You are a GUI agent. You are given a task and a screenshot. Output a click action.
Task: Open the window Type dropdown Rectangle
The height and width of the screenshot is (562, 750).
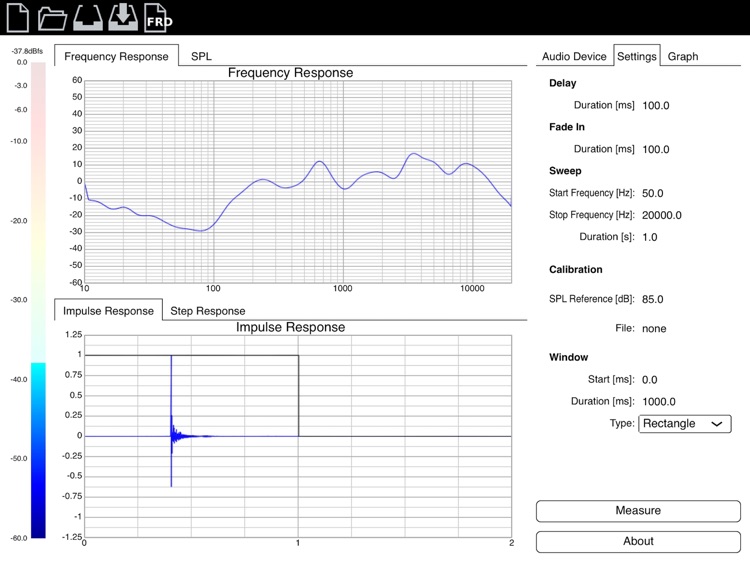(x=684, y=424)
